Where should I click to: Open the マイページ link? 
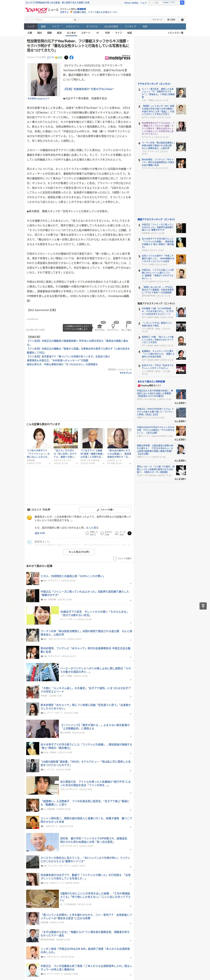(157, 19)
